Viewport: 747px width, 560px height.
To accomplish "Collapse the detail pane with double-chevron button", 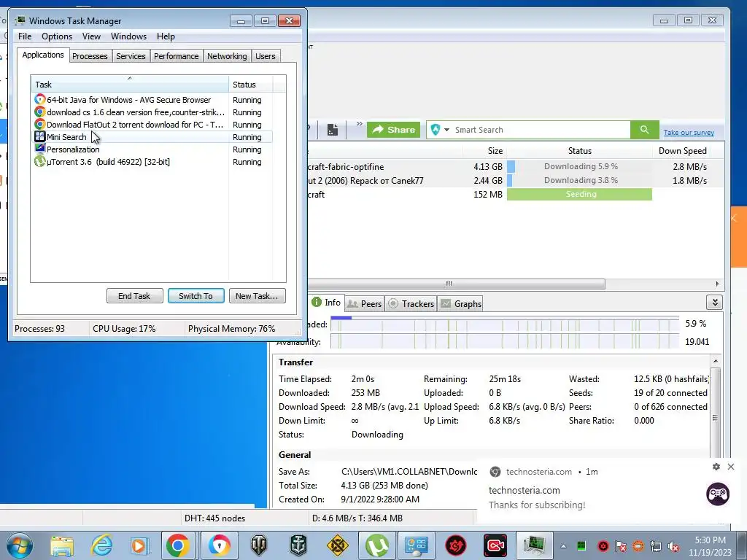I will coord(715,303).
